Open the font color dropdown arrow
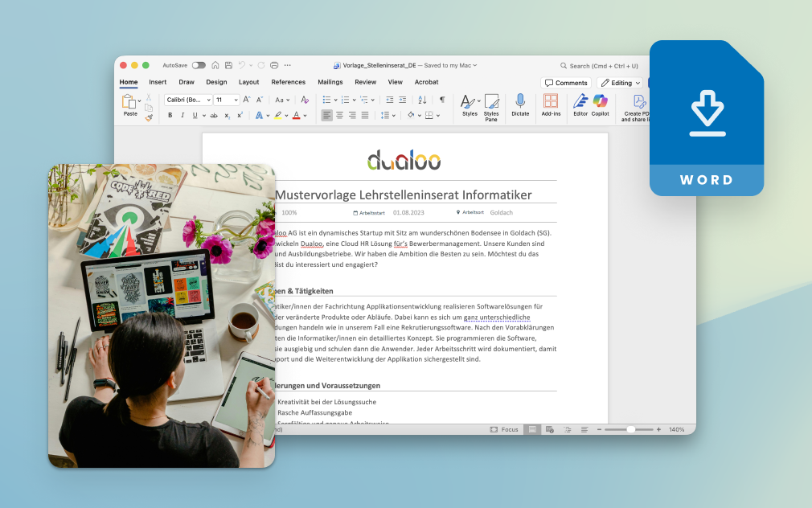This screenshot has width=812, height=508. 305,116
